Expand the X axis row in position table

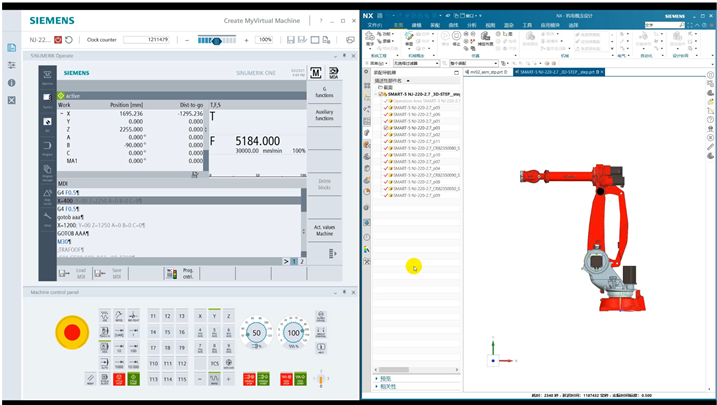(62, 113)
